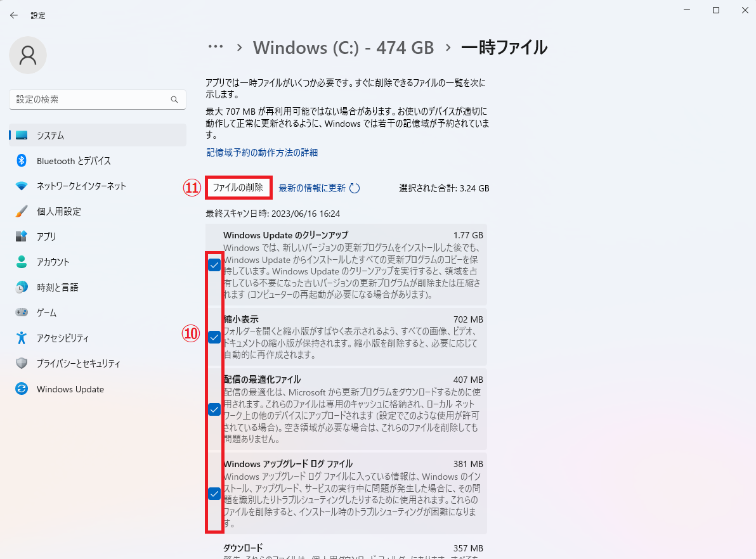Click the システム monitor icon
The width and height of the screenshot is (756, 559).
tap(22, 136)
